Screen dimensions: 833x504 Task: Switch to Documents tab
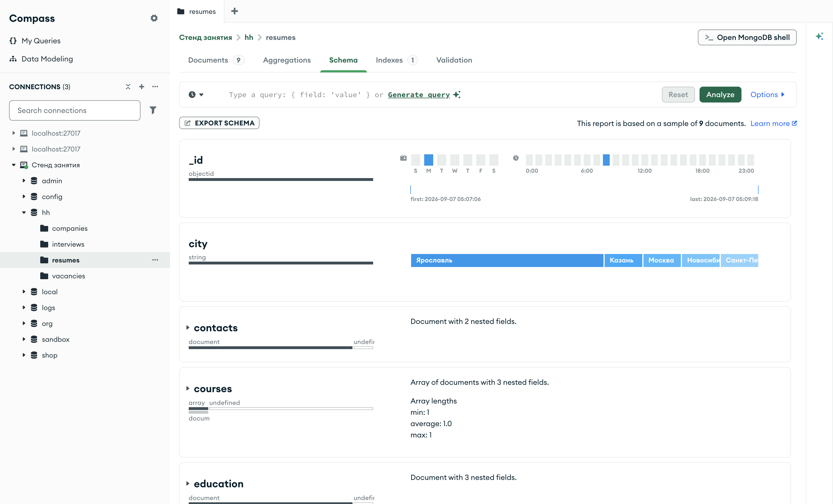coord(216,60)
